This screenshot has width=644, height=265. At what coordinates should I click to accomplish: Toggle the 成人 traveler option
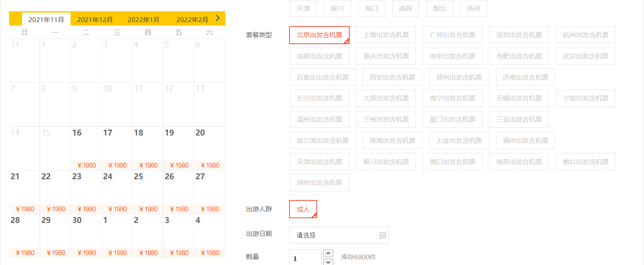click(303, 209)
